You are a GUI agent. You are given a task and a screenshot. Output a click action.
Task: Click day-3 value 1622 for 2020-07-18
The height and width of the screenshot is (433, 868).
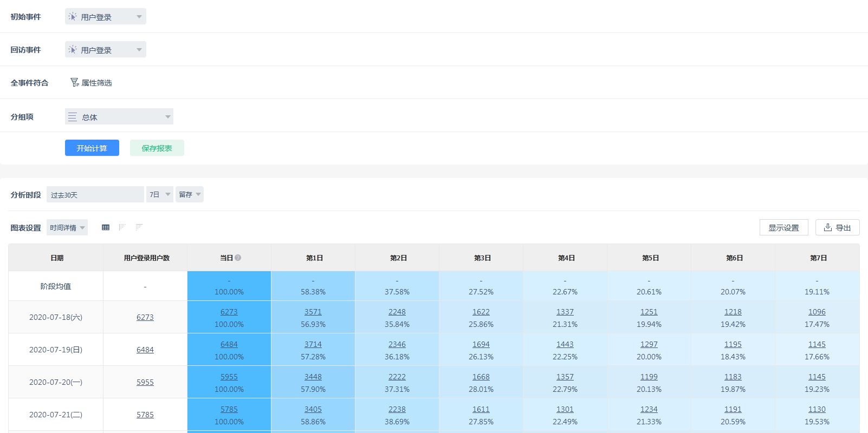pyautogui.click(x=481, y=312)
